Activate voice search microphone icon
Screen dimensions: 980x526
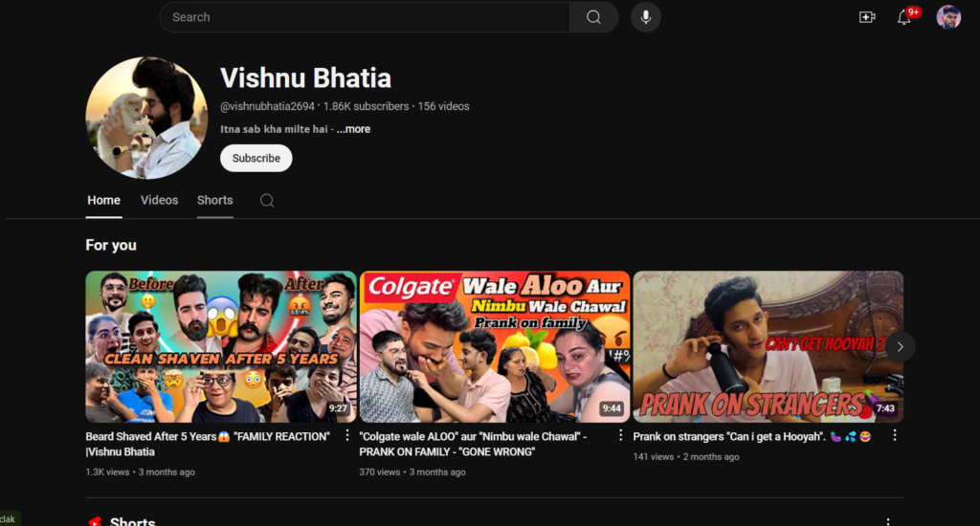pos(646,17)
